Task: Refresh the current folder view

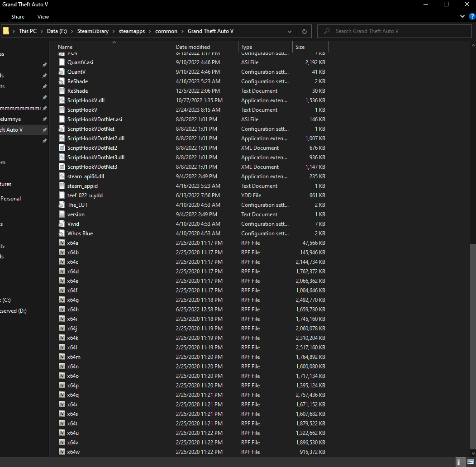Action: point(304,31)
